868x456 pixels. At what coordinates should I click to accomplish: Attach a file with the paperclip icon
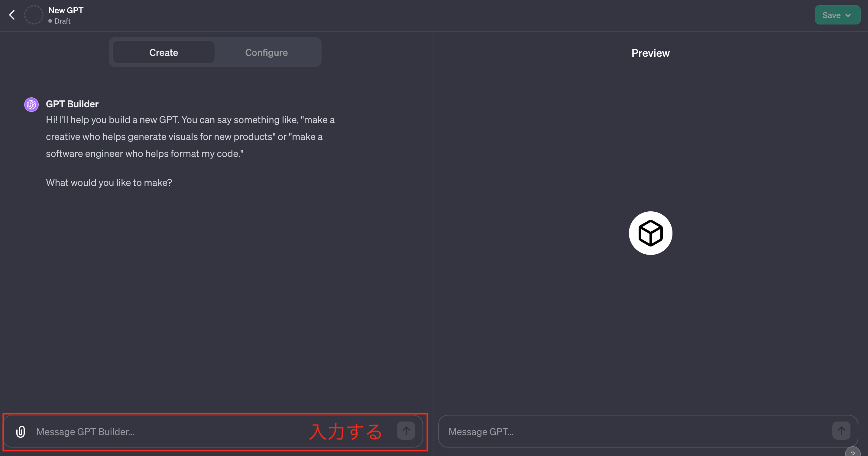coord(21,432)
